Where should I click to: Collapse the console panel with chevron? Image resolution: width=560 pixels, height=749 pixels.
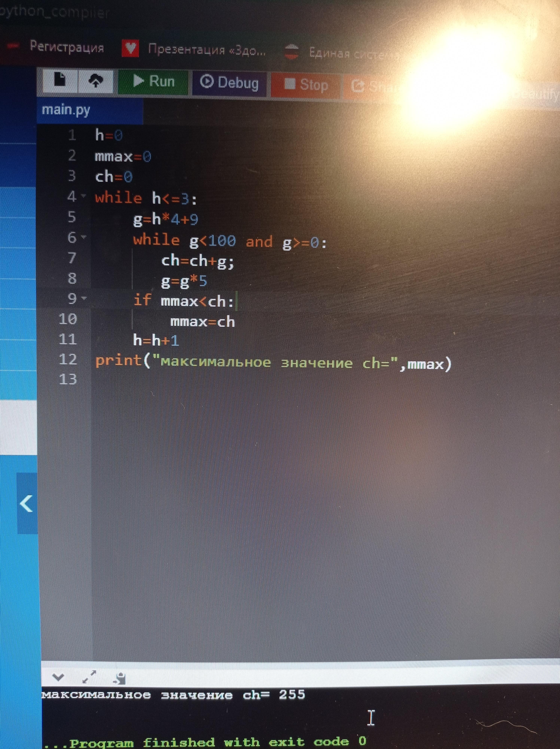tap(58, 677)
